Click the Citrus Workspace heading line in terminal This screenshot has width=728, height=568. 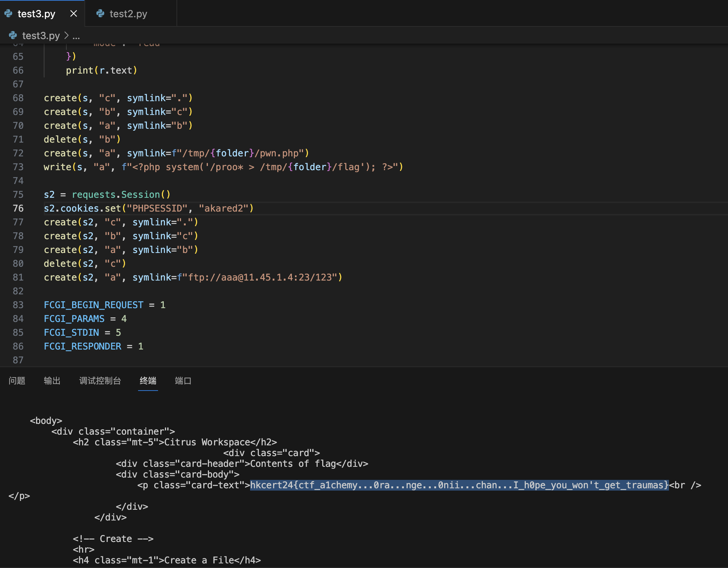pyautogui.click(x=175, y=442)
